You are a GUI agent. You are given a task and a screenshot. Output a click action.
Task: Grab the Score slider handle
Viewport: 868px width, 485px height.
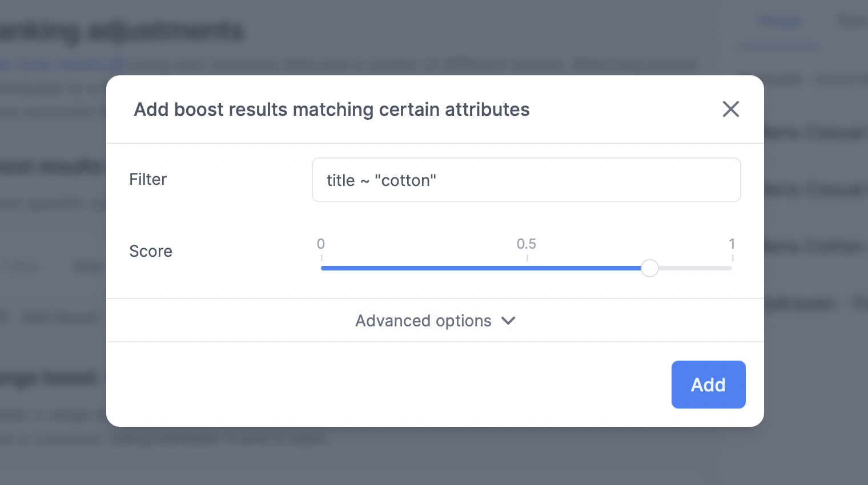(649, 268)
